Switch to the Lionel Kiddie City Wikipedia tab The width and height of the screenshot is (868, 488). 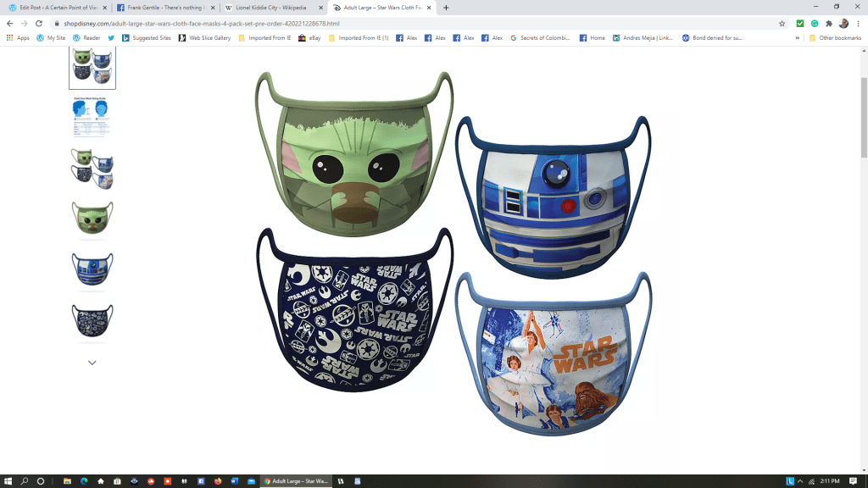[271, 8]
